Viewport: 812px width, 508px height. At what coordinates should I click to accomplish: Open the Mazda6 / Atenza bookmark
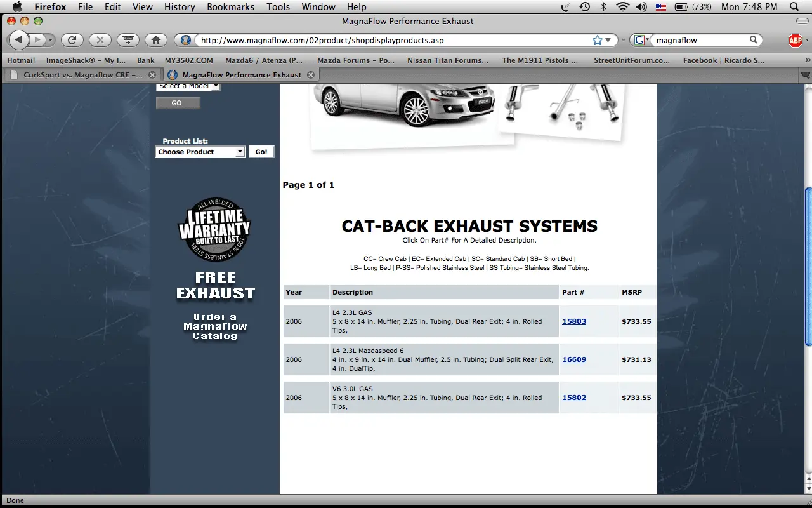(x=264, y=60)
